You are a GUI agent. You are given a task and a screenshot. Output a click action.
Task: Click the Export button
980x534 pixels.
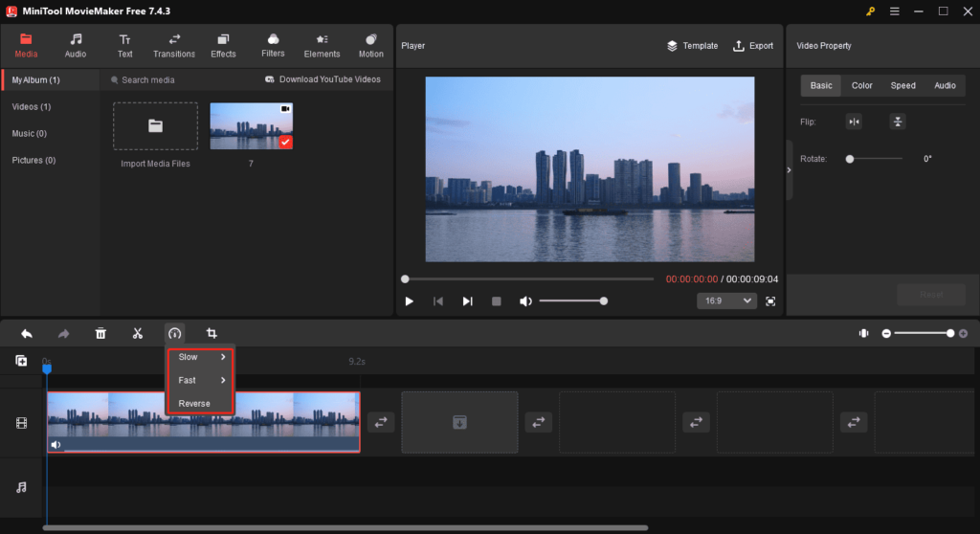point(753,45)
